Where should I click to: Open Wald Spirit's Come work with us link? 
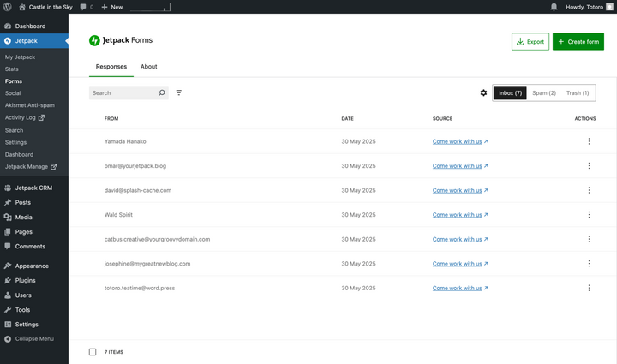[460, 215]
